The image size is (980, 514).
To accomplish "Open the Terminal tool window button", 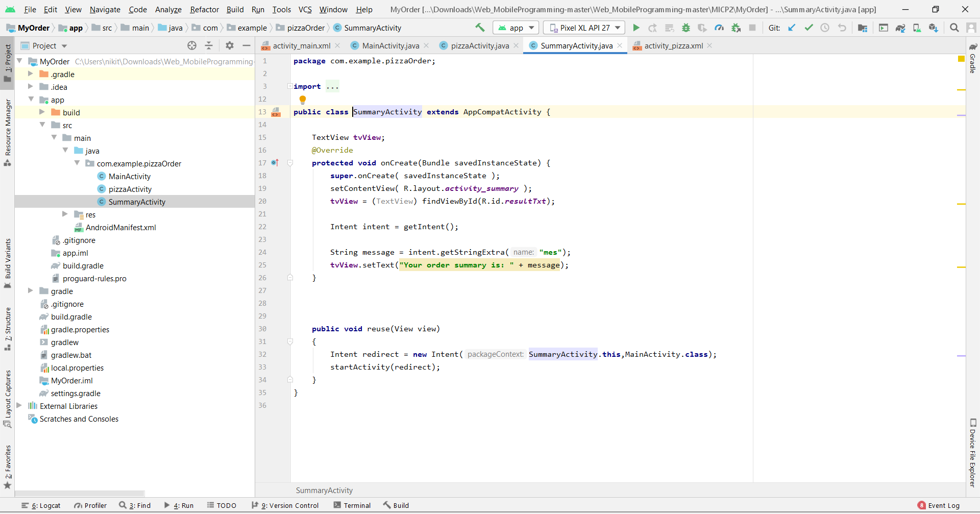I will (352, 505).
